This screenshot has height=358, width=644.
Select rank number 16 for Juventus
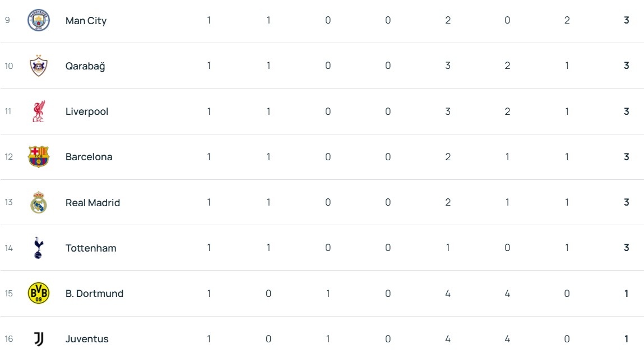click(9, 339)
